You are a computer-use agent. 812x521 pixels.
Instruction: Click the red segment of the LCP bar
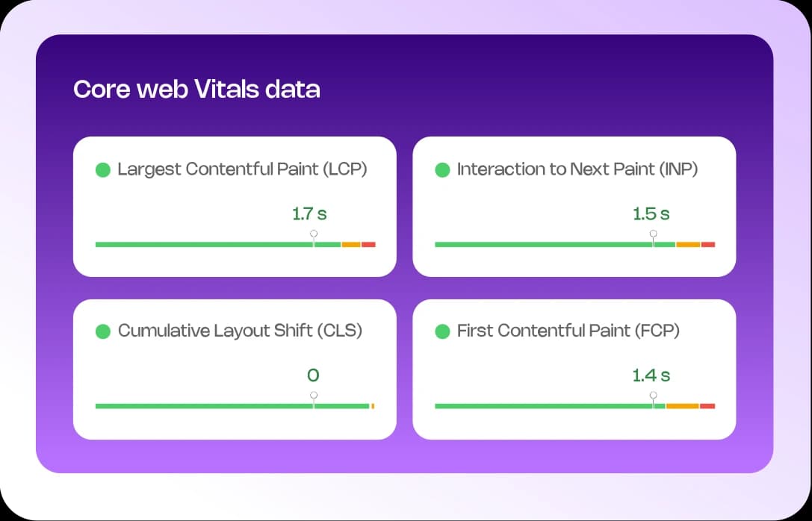click(x=368, y=244)
